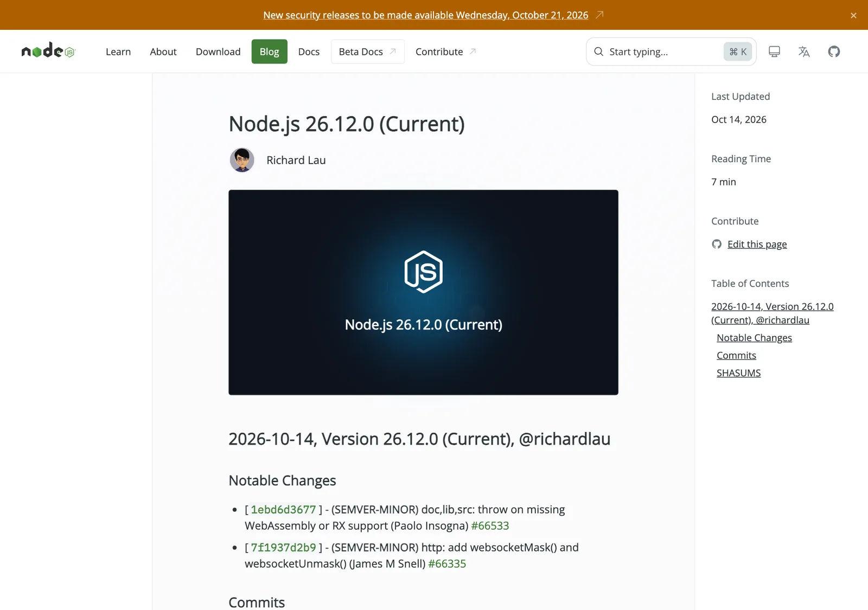Toggle the theme display icon
The height and width of the screenshot is (610, 868).
pyautogui.click(x=774, y=52)
